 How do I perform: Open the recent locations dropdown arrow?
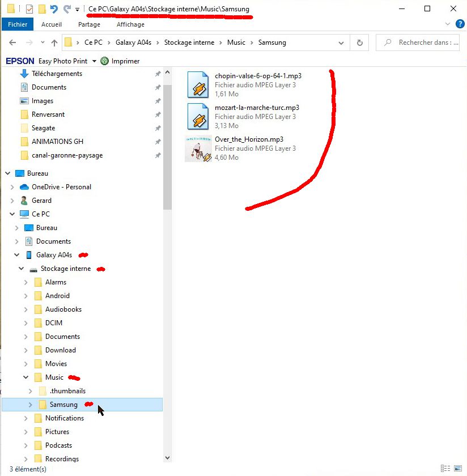[43, 42]
